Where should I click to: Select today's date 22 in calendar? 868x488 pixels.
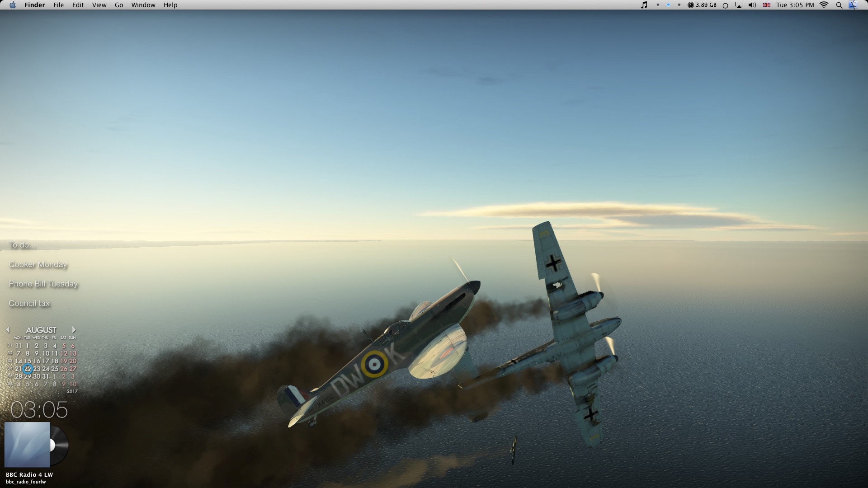pyautogui.click(x=28, y=369)
